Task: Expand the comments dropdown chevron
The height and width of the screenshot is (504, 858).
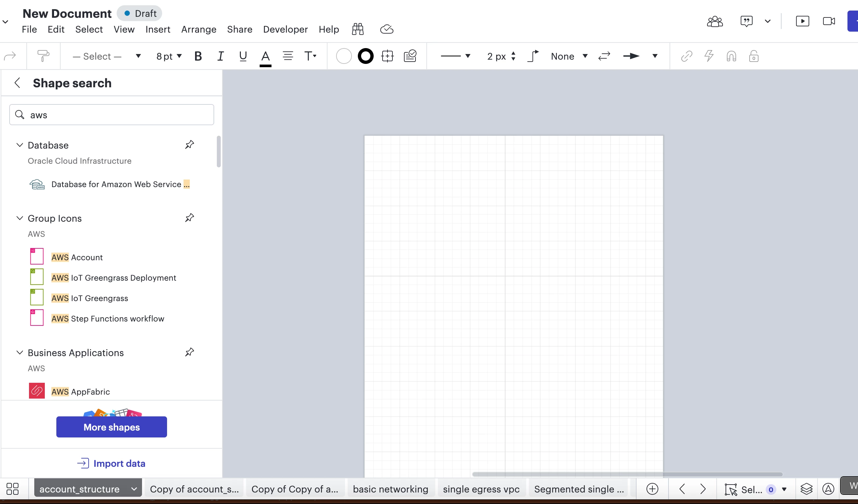Action: [767, 21]
